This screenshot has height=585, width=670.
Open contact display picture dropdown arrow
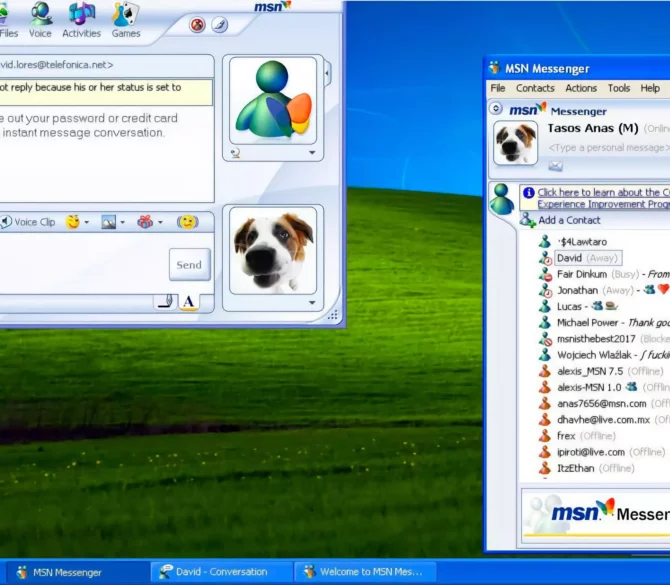tap(312, 153)
